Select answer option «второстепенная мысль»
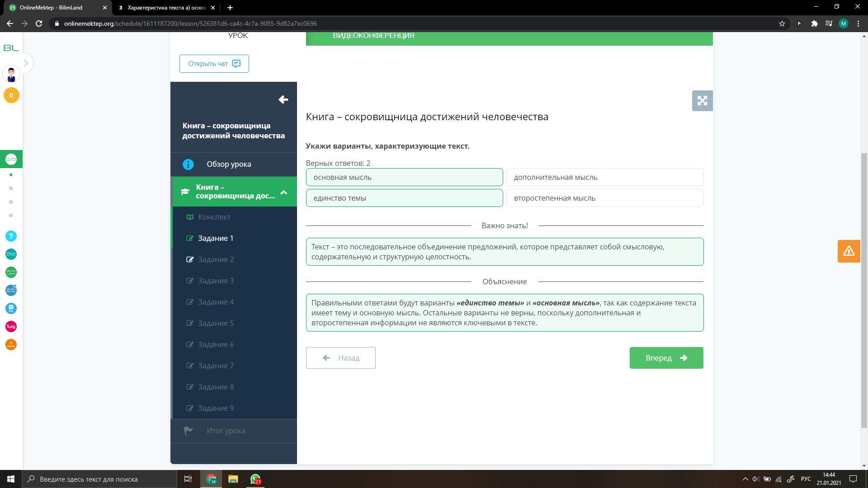 click(x=604, y=198)
